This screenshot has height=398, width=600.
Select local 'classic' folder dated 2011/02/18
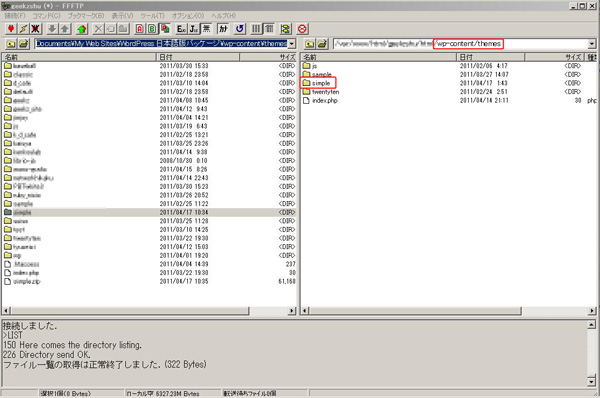(18, 75)
